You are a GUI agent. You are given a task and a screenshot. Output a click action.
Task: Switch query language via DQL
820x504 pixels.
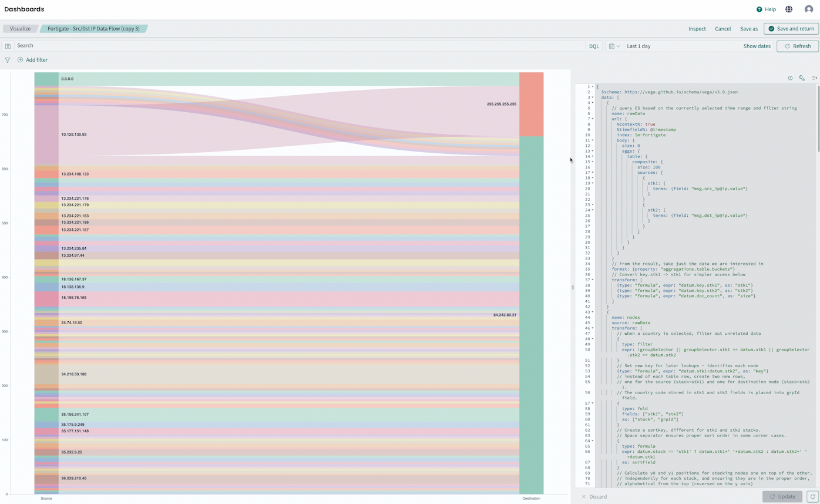click(594, 46)
